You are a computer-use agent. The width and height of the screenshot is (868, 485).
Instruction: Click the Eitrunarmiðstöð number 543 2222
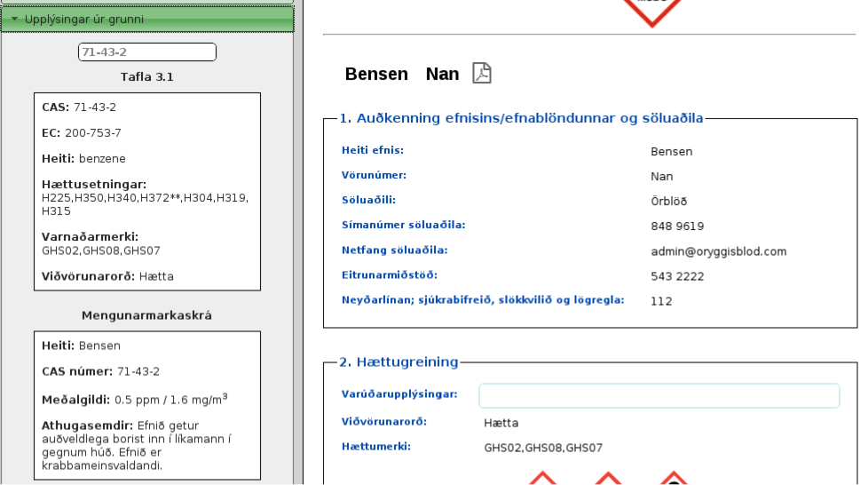pyautogui.click(x=677, y=276)
